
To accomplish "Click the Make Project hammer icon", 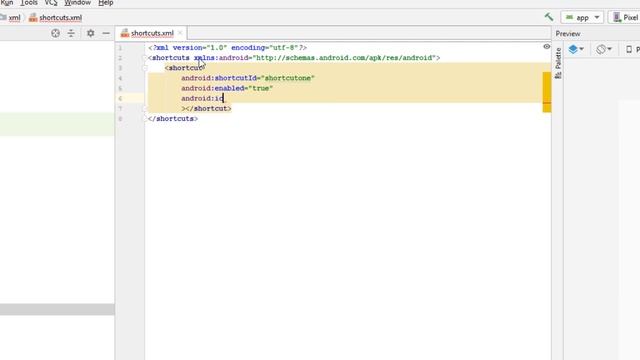I will pyautogui.click(x=549, y=17).
